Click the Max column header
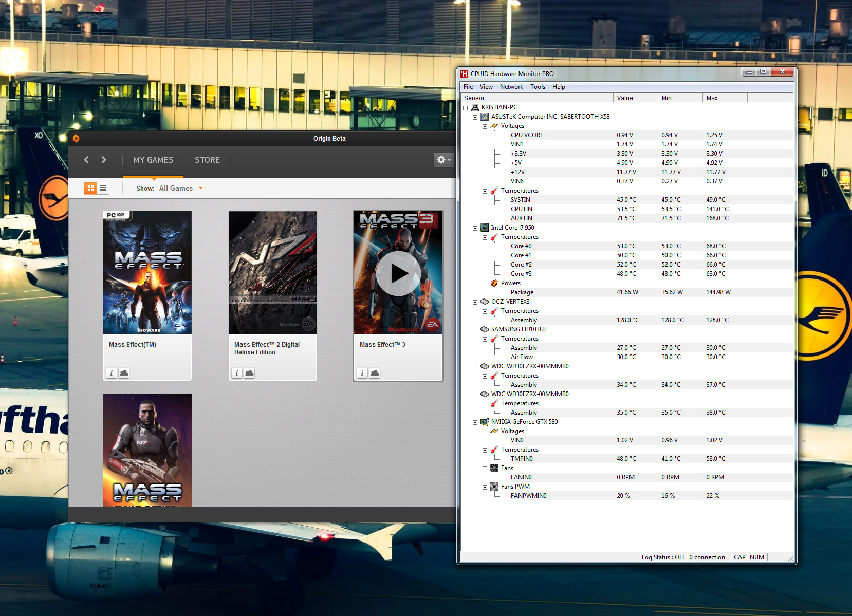Image resolution: width=852 pixels, height=616 pixels. 725,98
